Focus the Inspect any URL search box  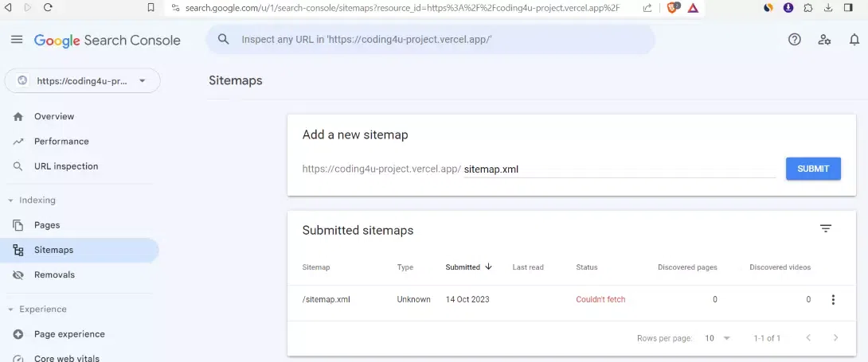tap(430, 39)
